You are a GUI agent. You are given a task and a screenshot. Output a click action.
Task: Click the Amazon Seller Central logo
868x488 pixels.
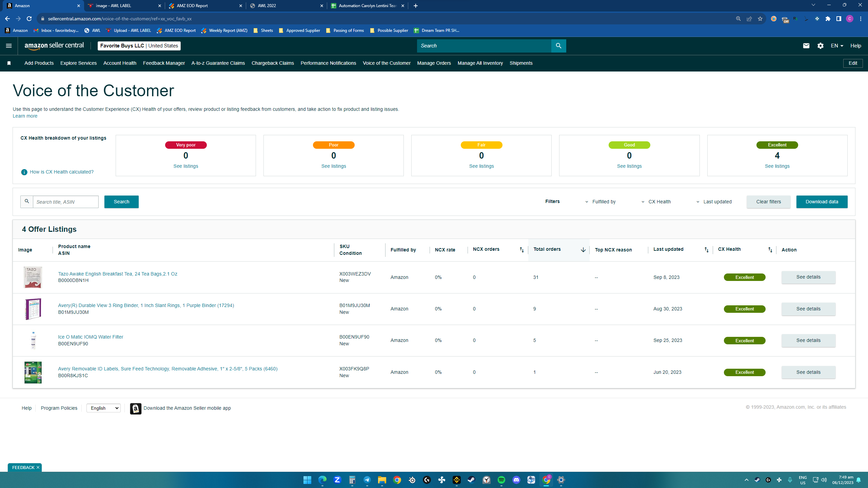coord(54,46)
